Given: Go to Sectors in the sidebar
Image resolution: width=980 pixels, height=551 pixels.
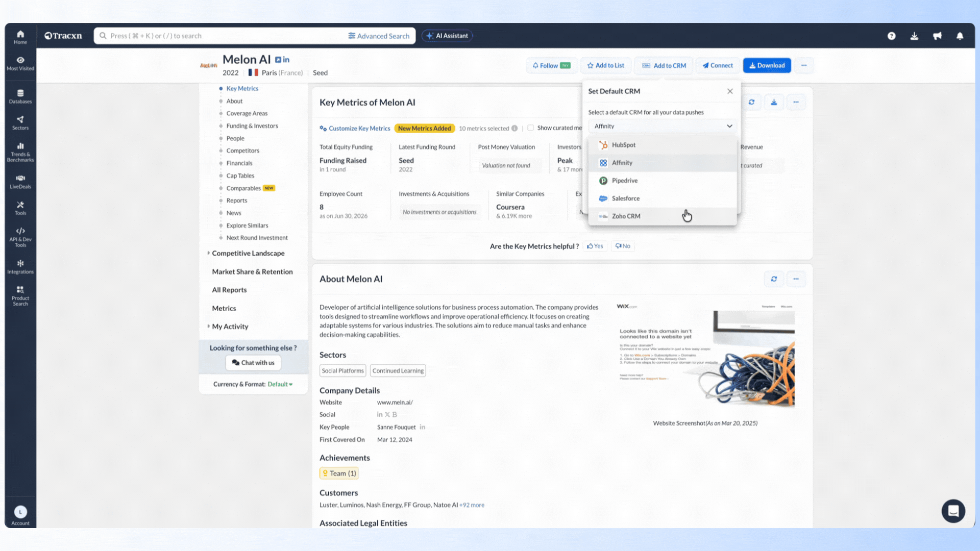Looking at the screenshot, I should [20, 123].
